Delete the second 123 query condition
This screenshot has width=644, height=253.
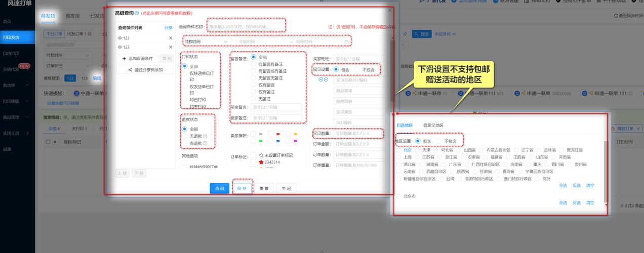pos(171,47)
